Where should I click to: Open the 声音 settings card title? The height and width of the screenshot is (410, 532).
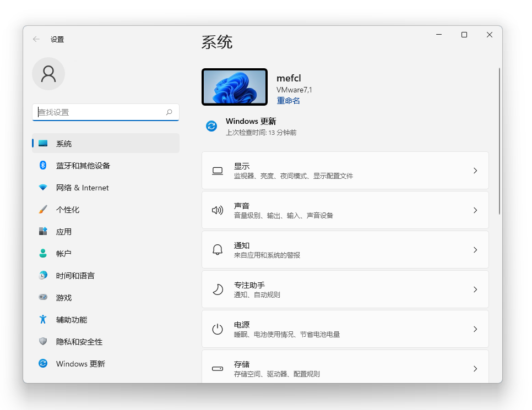(x=242, y=206)
